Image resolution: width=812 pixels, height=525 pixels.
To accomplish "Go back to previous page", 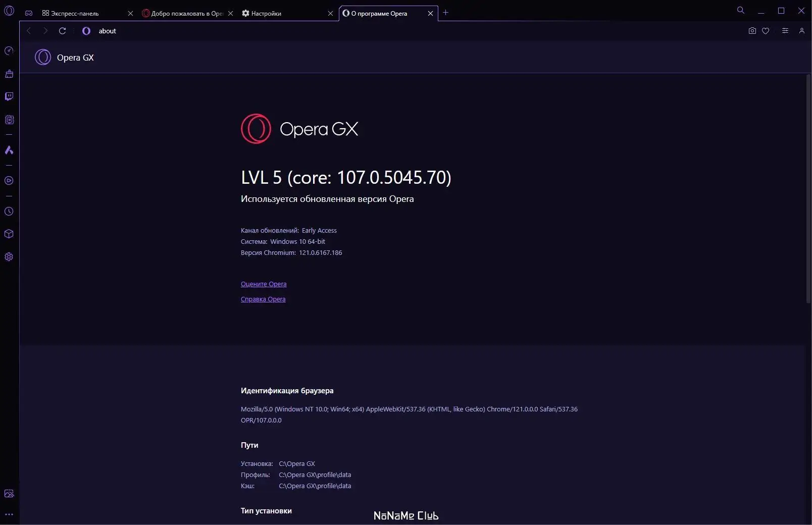I will [x=29, y=31].
